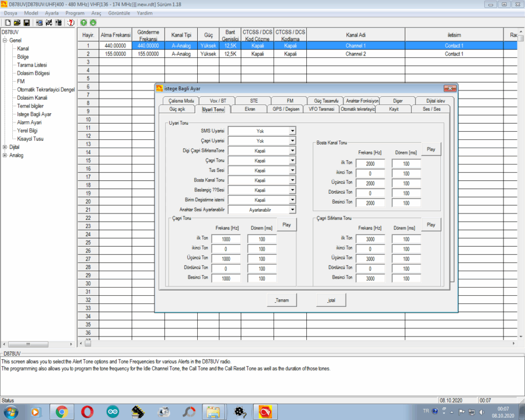The width and height of the screenshot is (525, 420).
Task: Click the COM port settings toolbar icon
Action: [49, 22]
